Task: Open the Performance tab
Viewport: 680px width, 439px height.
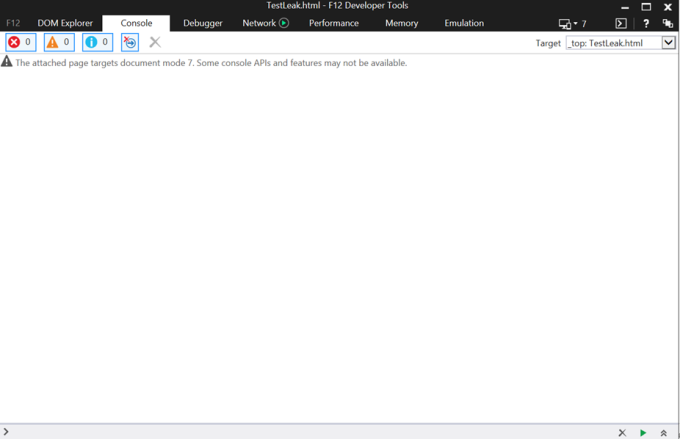Action: pos(333,23)
